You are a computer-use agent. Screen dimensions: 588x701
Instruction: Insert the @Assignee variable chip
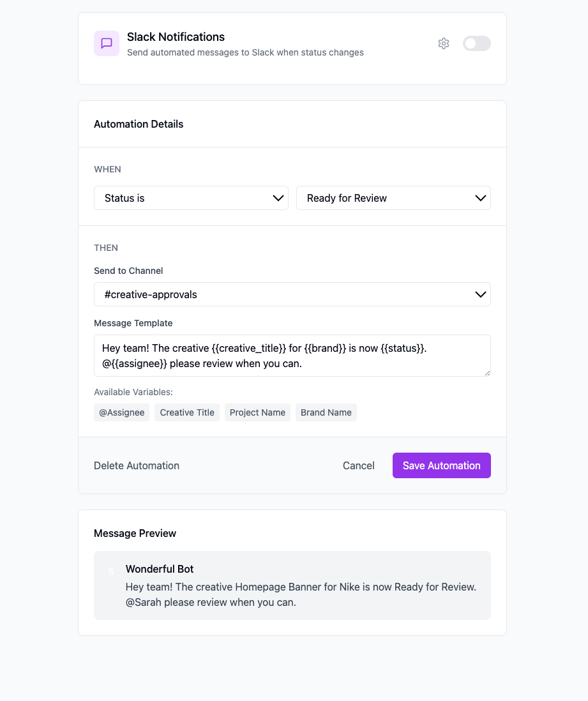coord(121,412)
